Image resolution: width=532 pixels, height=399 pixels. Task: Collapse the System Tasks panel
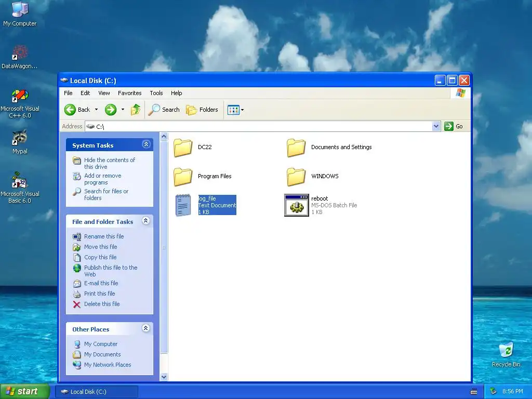coord(146,144)
